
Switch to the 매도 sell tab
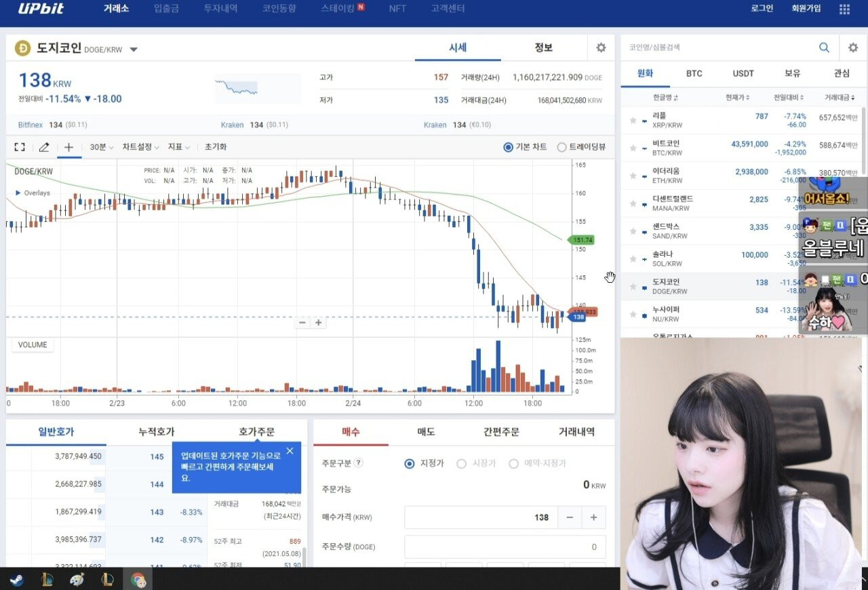(x=426, y=432)
